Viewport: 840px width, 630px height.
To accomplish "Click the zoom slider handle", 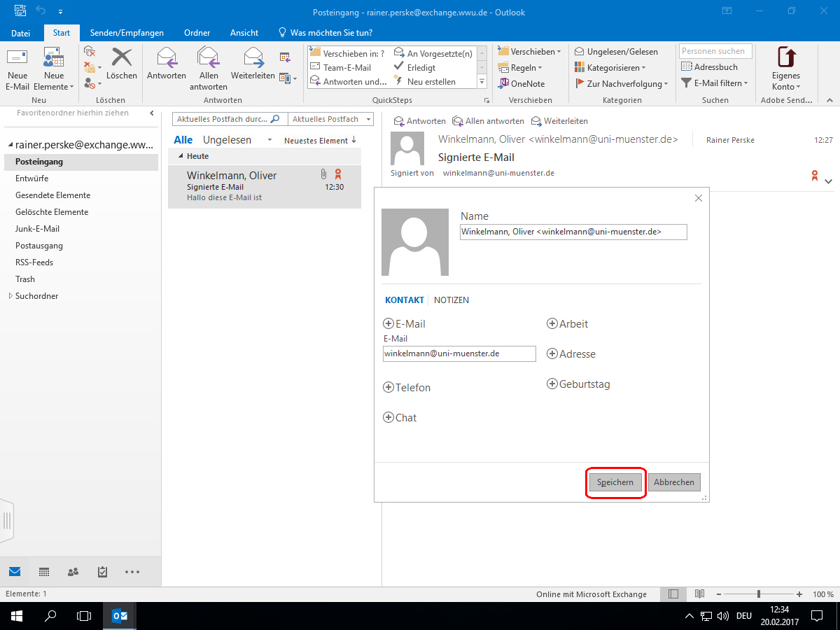I will pyautogui.click(x=759, y=594).
